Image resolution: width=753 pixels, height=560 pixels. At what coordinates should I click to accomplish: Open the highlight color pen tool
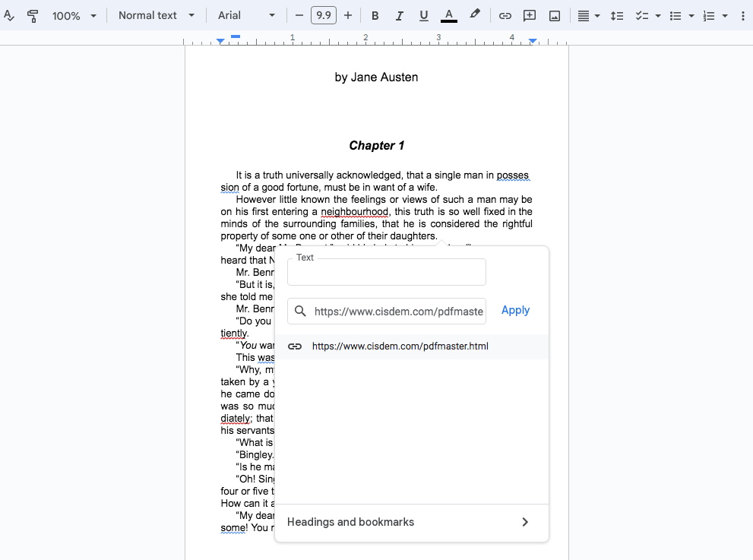[x=474, y=15]
